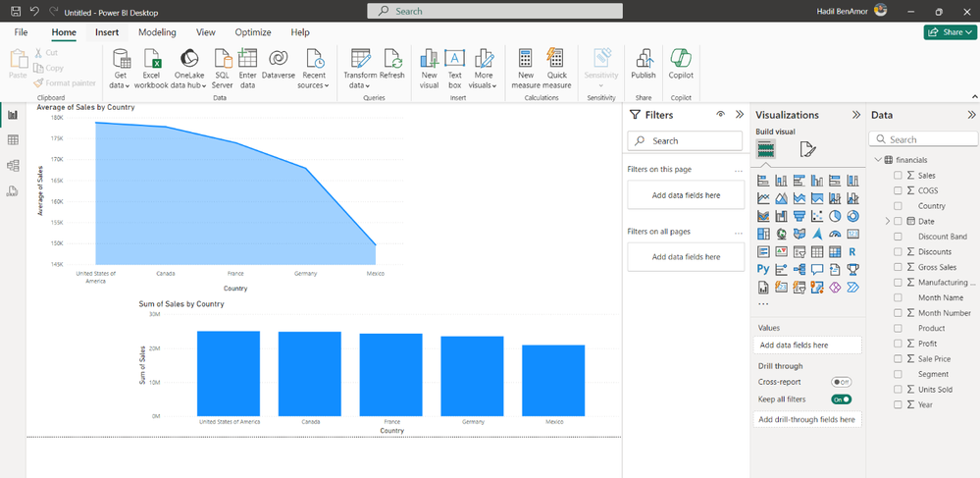This screenshot has height=478, width=980.
Task: Select the map globe visual
Action: (x=781, y=234)
